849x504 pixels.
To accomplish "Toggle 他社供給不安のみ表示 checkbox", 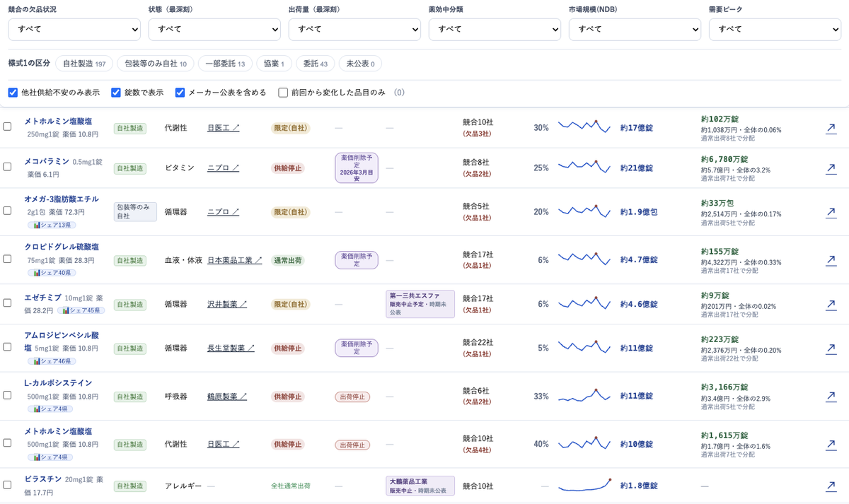I will [13, 93].
